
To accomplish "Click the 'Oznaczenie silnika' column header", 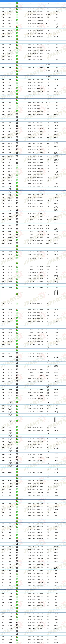I will [x=56, y=1].
